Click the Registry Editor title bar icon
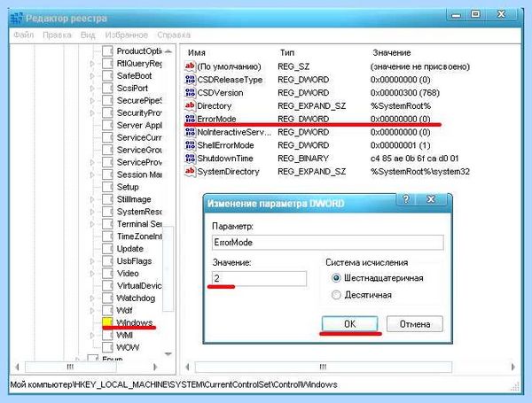This screenshot has height=403, width=532. (x=16, y=19)
